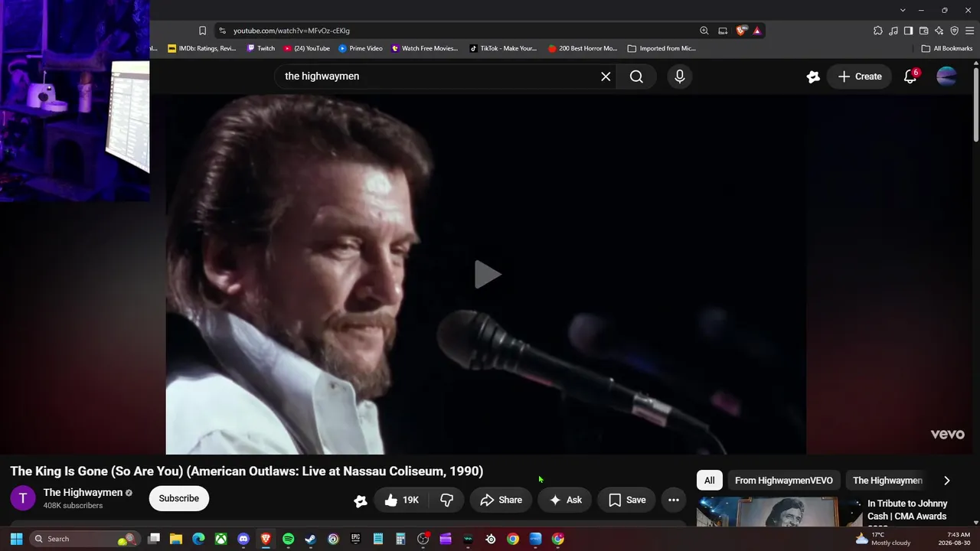Click the browser address bar URL
Image resolution: width=980 pixels, height=551 pixels.
tap(292, 31)
